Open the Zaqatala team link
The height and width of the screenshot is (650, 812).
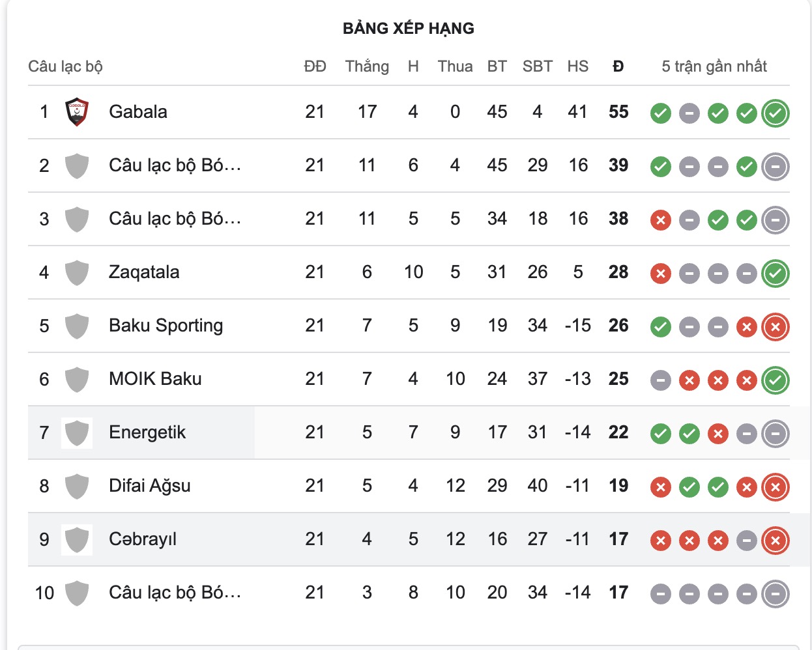coord(144,272)
